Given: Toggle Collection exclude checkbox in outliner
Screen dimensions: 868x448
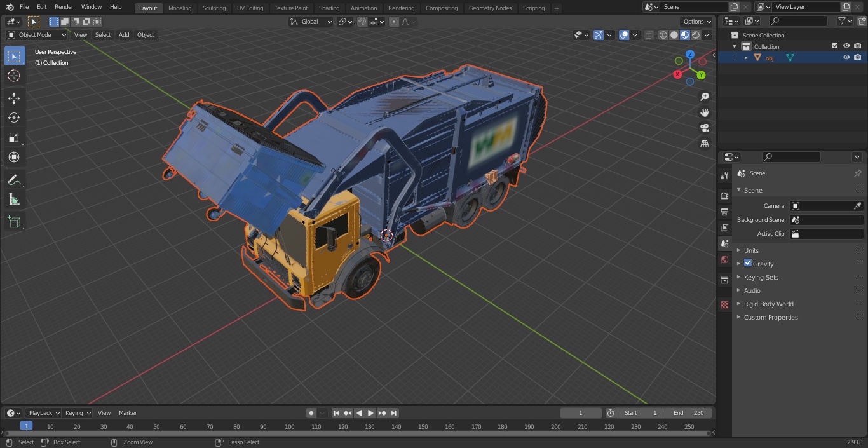Looking at the screenshot, I should point(835,46).
